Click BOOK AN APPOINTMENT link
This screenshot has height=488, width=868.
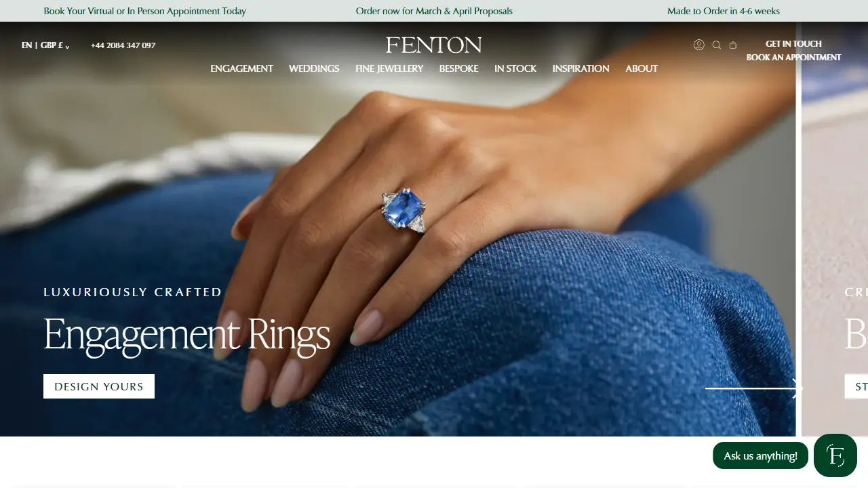tap(793, 57)
